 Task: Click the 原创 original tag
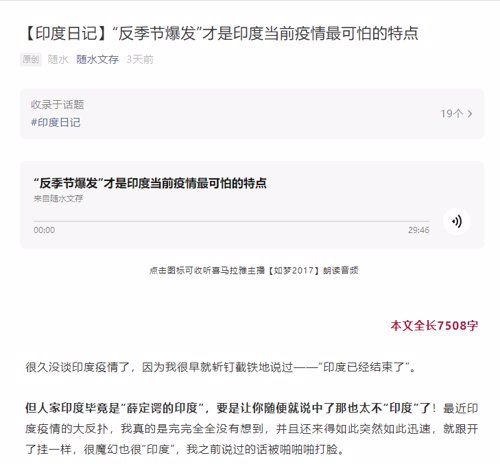pyautogui.click(x=31, y=60)
